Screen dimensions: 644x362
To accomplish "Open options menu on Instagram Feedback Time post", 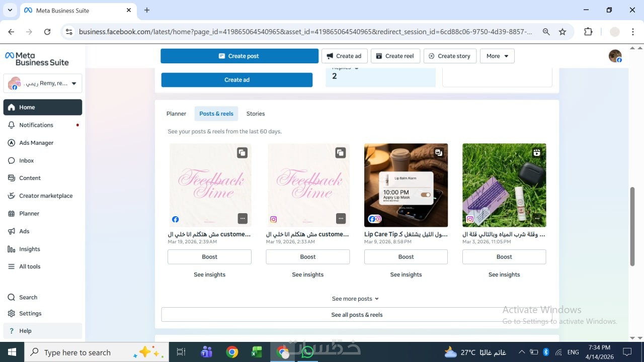I will click(x=341, y=218).
